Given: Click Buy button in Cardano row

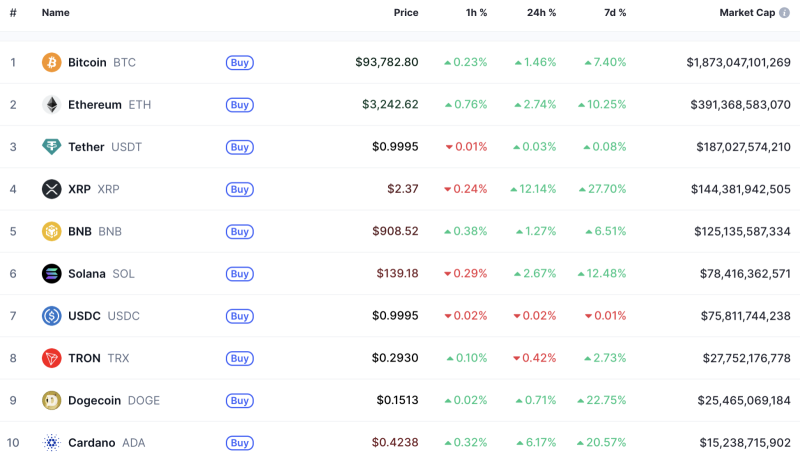Looking at the screenshot, I should pos(240,443).
